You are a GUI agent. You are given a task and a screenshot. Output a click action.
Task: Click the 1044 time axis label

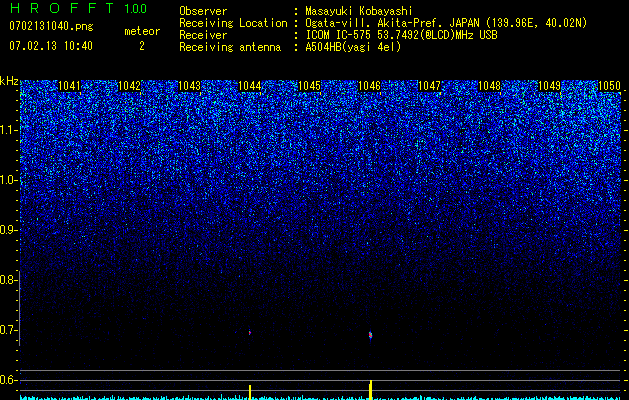(250, 86)
